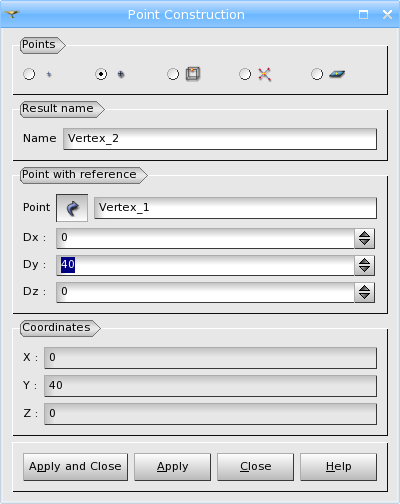Select point on face icon
Image resolution: width=400 pixels, height=504 pixels.
tap(337, 74)
